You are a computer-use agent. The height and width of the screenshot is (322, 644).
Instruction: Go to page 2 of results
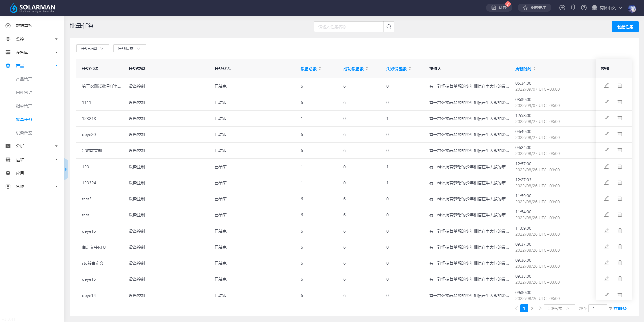coord(532,308)
